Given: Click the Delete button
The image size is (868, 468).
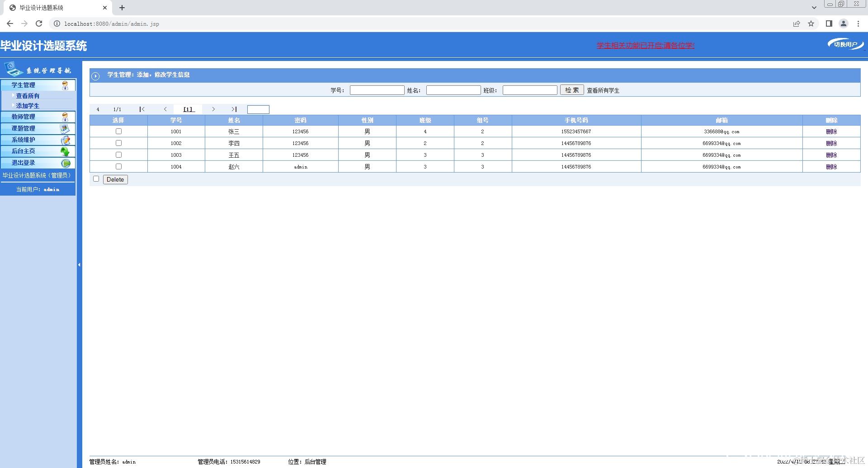Looking at the screenshot, I should point(115,180).
